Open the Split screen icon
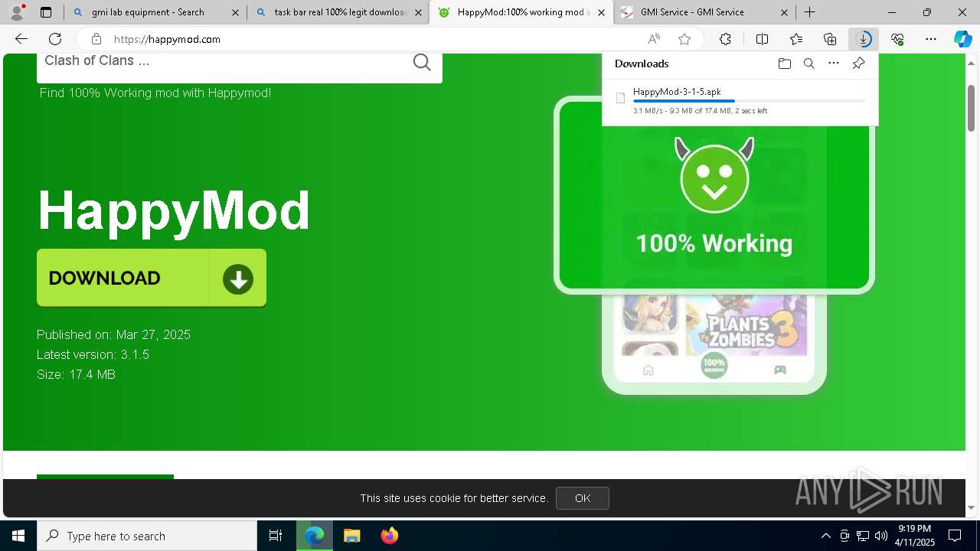 click(762, 39)
